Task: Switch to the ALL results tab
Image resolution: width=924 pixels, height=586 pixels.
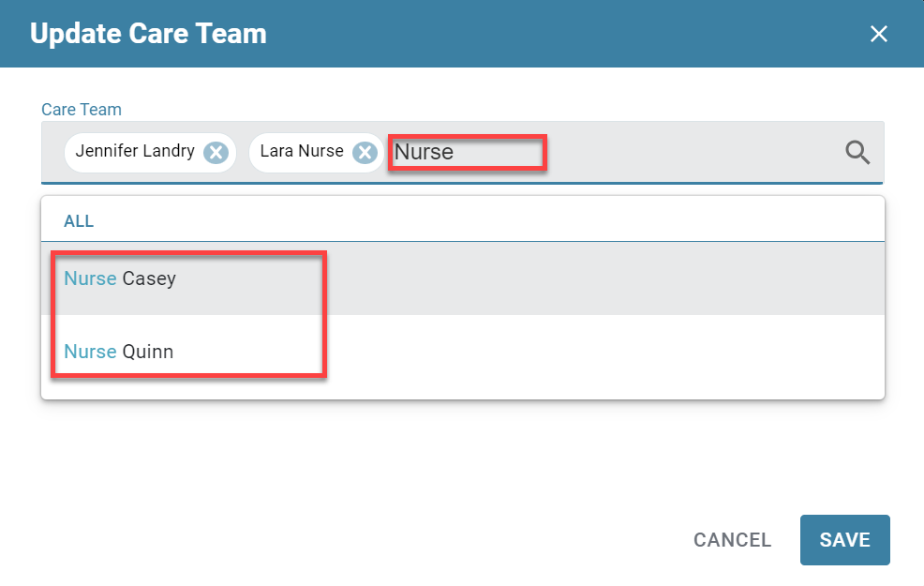Action: [x=79, y=221]
